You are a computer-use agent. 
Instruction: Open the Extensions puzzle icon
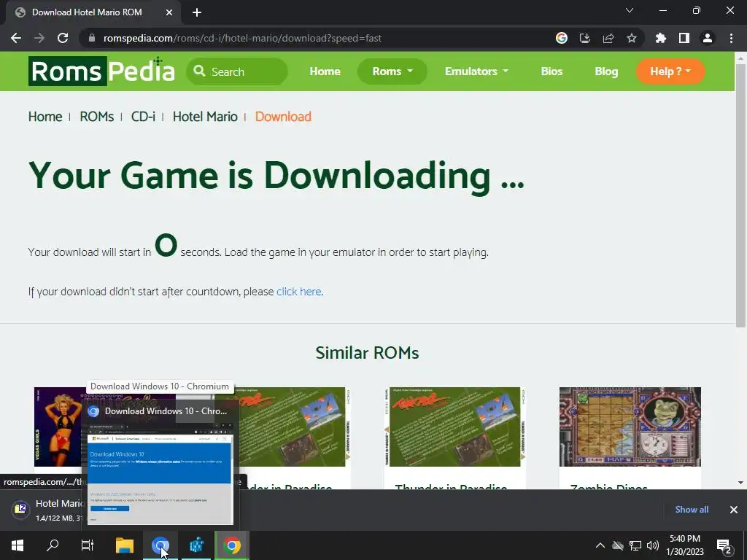[x=661, y=38]
